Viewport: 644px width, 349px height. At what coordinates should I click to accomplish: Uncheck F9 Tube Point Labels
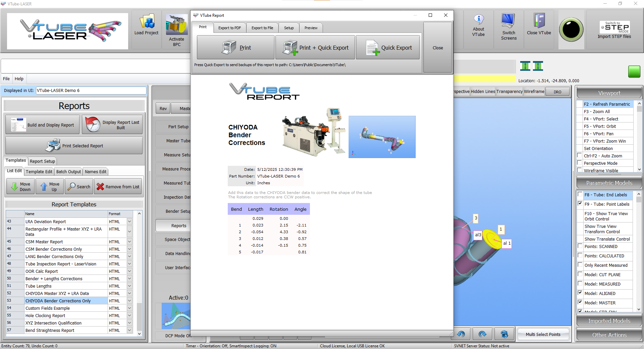[x=580, y=204]
